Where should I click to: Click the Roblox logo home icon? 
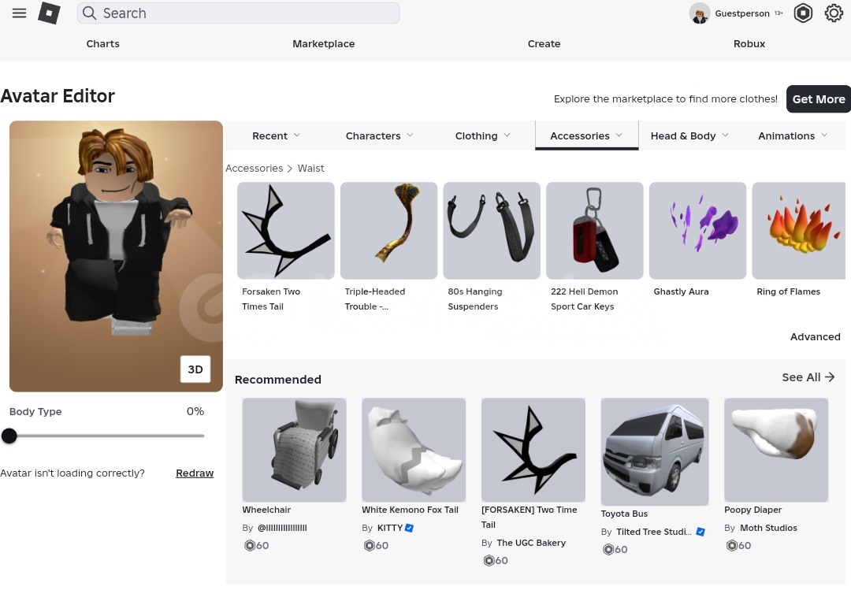49,13
